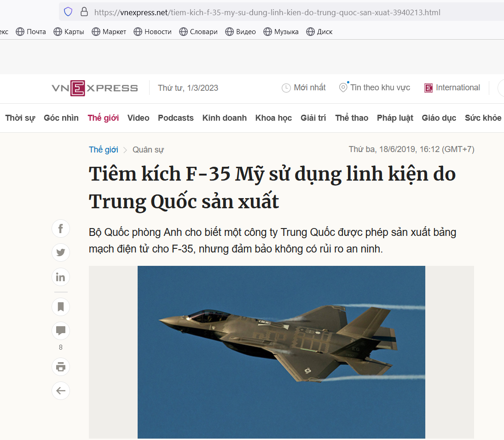Screen dimensions: 504x440
Task: Share article via Twitter icon
Action: point(60,252)
